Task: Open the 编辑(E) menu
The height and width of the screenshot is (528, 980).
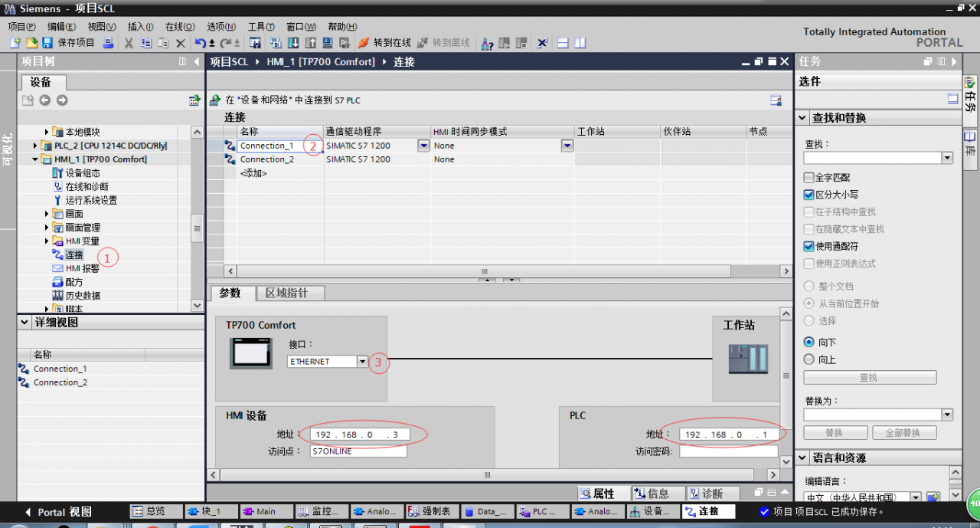Action: tap(61, 26)
